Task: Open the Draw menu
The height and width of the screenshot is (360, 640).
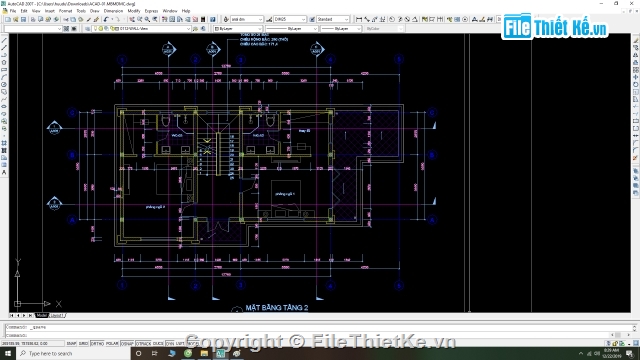Action: (94, 11)
